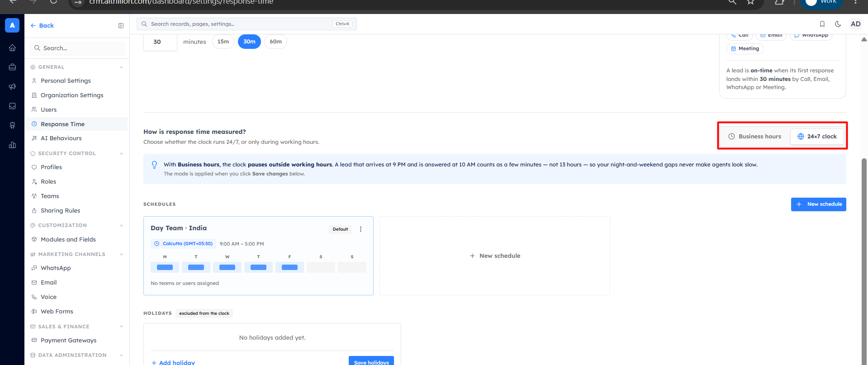Viewport: 868px width, 365px height.
Task: Open Personal Settings
Action: (x=77, y=81)
